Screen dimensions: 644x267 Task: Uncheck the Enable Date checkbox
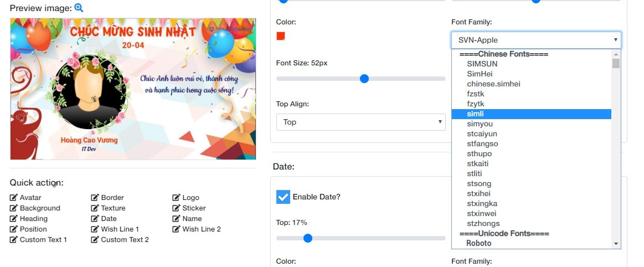(284, 197)
